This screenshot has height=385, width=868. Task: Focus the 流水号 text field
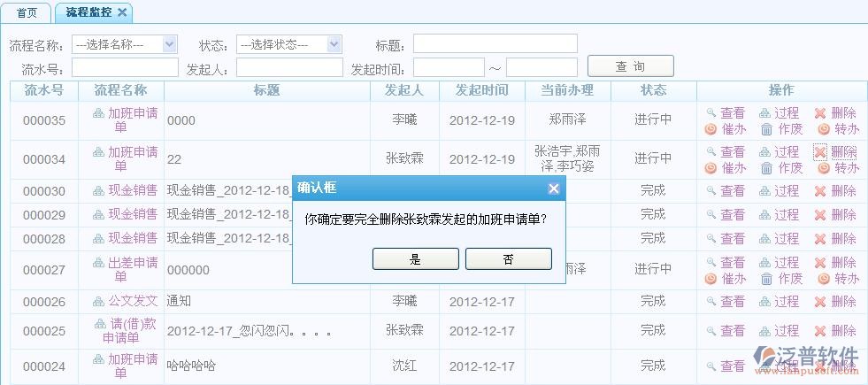point(125,68)
